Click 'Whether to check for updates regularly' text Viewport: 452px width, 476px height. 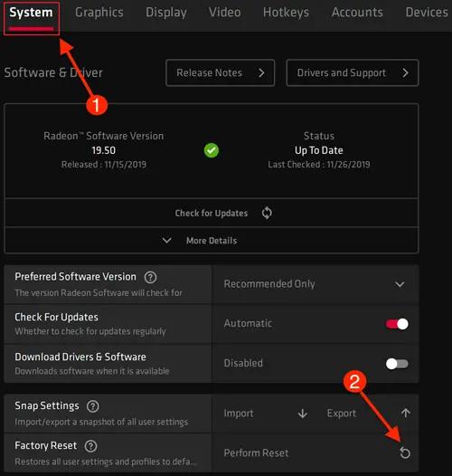[90, 331]
